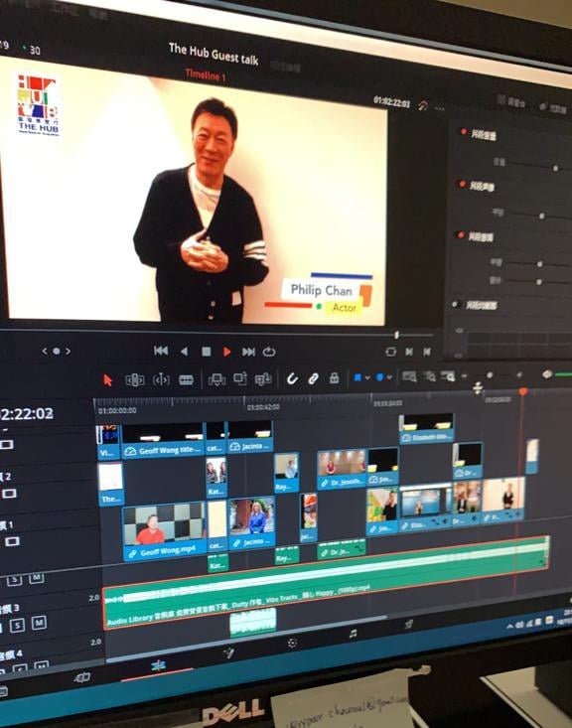This screenshot has width=572, height=728.
Task: Mute the 音頻 3 audio track
Action: [x=39, y=622]
